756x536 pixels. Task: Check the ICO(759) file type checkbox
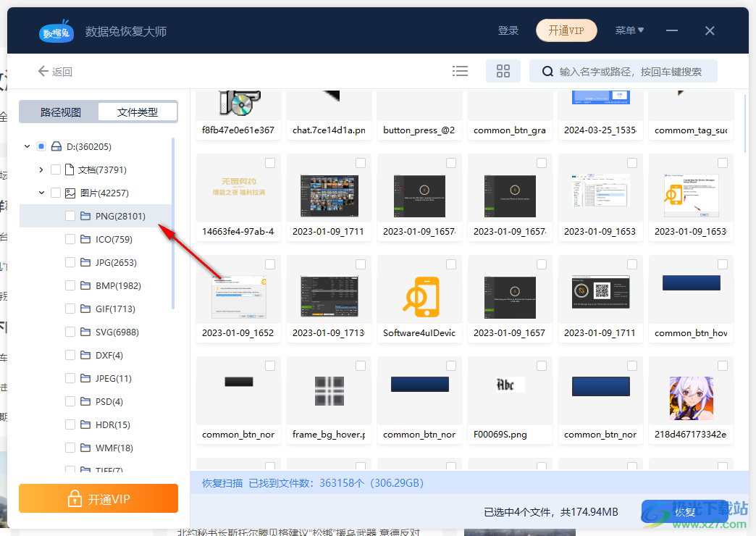click(x=70, y=239)
